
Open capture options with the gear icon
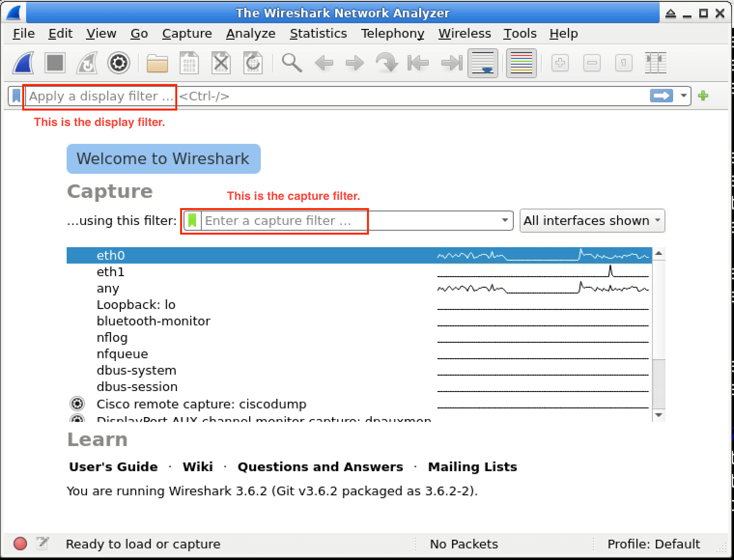(x=119, y=63)
